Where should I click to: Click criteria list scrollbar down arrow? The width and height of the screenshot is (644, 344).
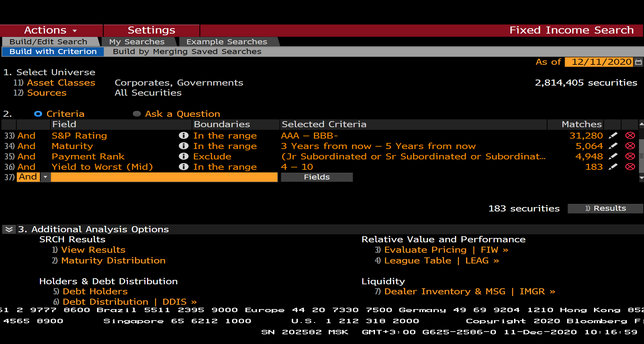tap(641, 178)
